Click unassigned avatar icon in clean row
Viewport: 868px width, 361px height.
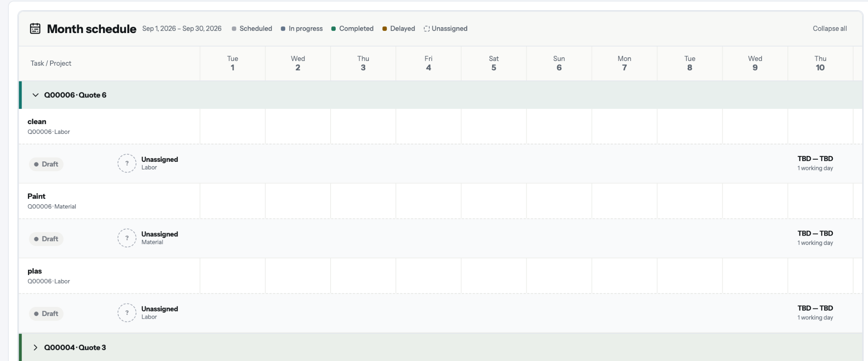[x=127, y=163]
